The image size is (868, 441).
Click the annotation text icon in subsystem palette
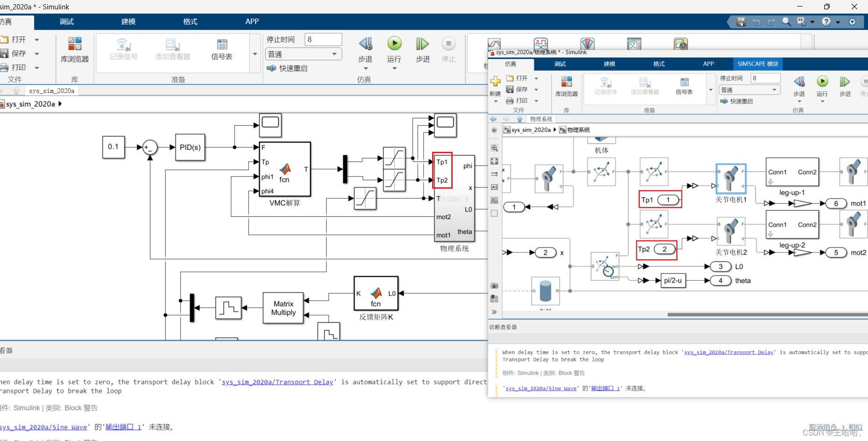tap(494, 187)
